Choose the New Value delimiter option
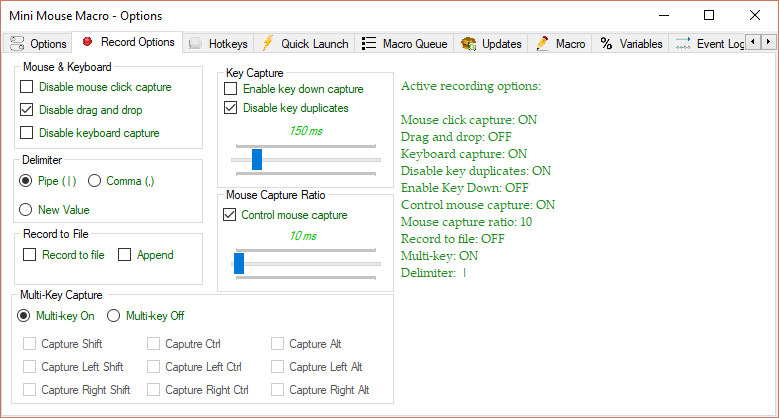The image size is (779, 418). (x=25, y=210)
